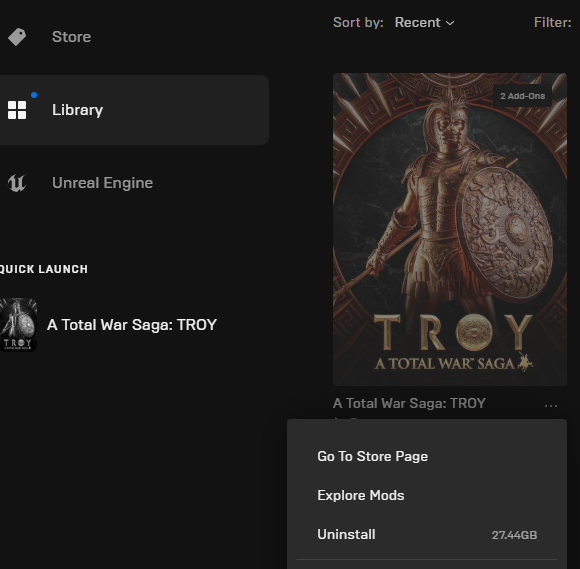Click the 2 Add-Ons badge
The height and width of the screenshot is (569, 580).
(x=522, y=96)
